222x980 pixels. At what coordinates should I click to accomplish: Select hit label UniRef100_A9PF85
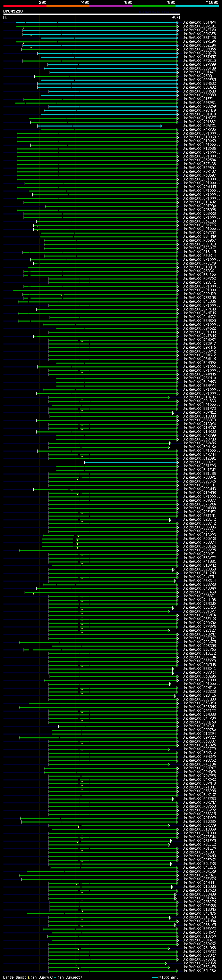(199, 80)
